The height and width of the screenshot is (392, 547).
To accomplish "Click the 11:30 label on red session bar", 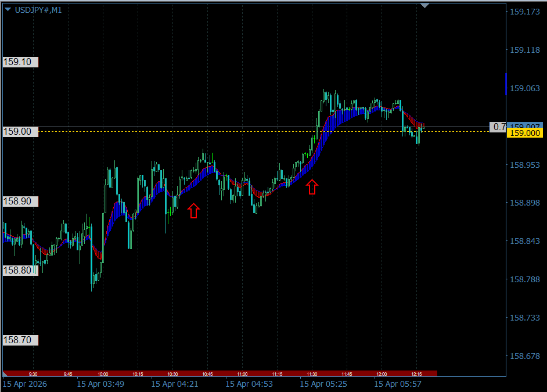I will click(312, 374).
